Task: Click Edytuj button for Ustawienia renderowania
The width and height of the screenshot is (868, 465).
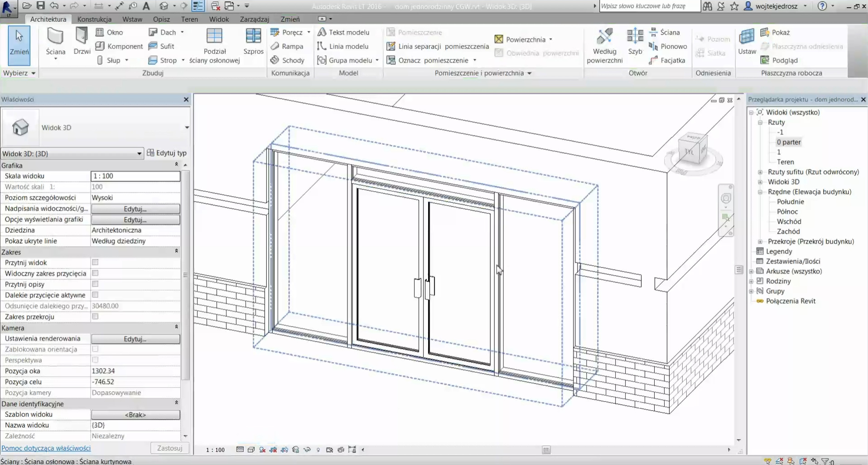Action: tap(135, 339)
